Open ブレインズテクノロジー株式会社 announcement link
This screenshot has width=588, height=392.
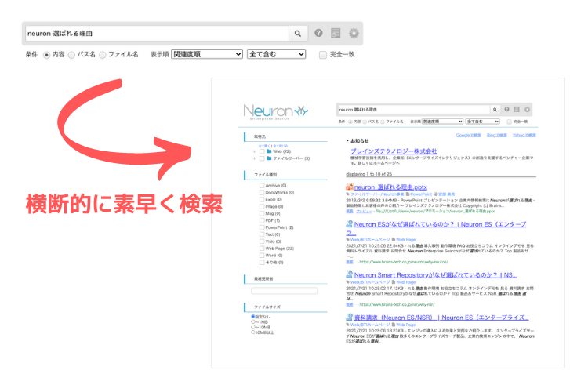point(394,151)
